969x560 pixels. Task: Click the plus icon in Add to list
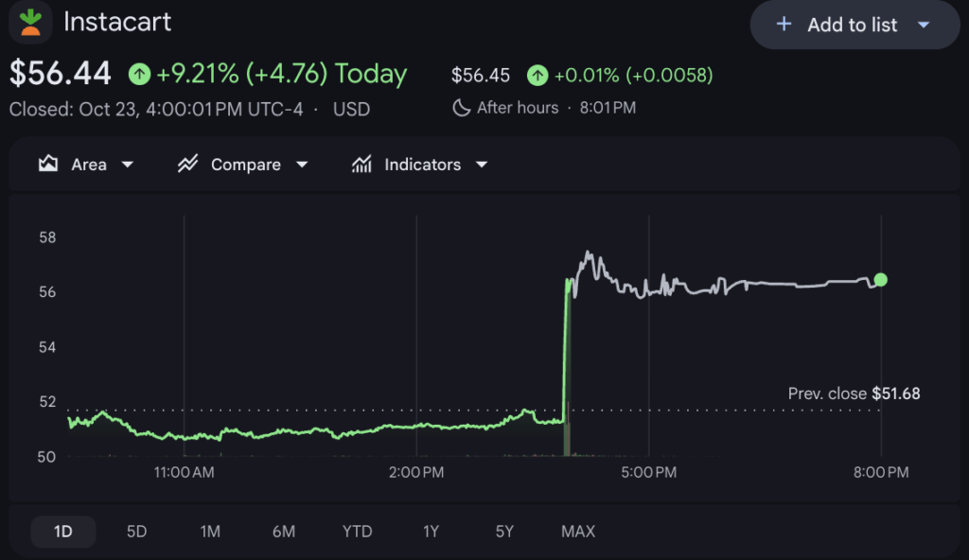(784, 24)
